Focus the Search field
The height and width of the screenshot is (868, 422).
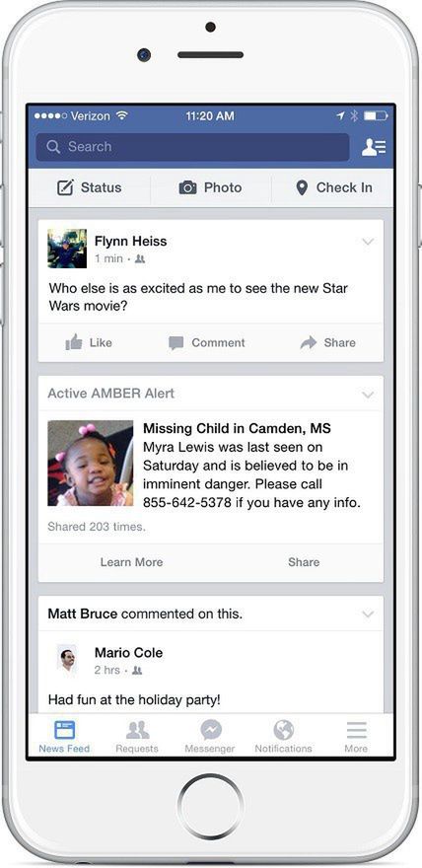coord(192,147)
